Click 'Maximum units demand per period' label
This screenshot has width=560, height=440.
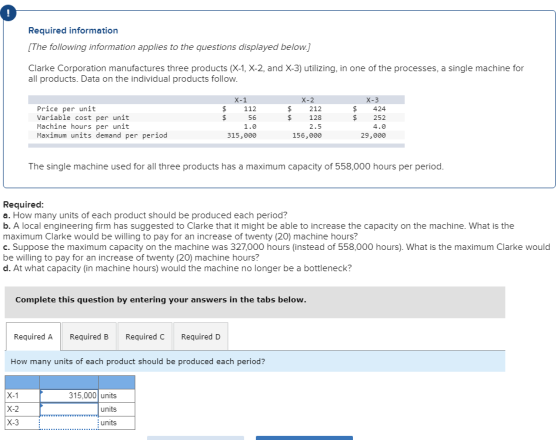[102, 135]
